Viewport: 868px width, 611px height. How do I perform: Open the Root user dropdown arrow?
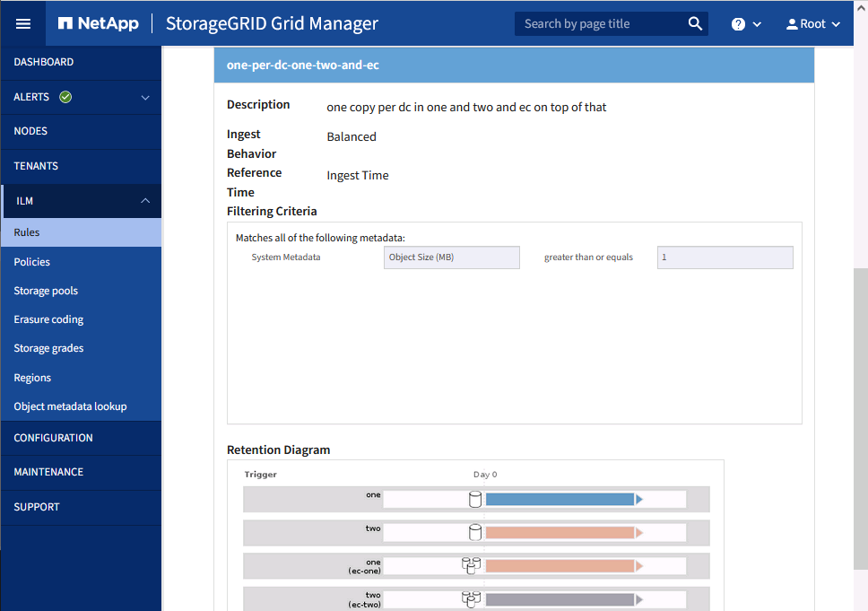tap(836, 24)
